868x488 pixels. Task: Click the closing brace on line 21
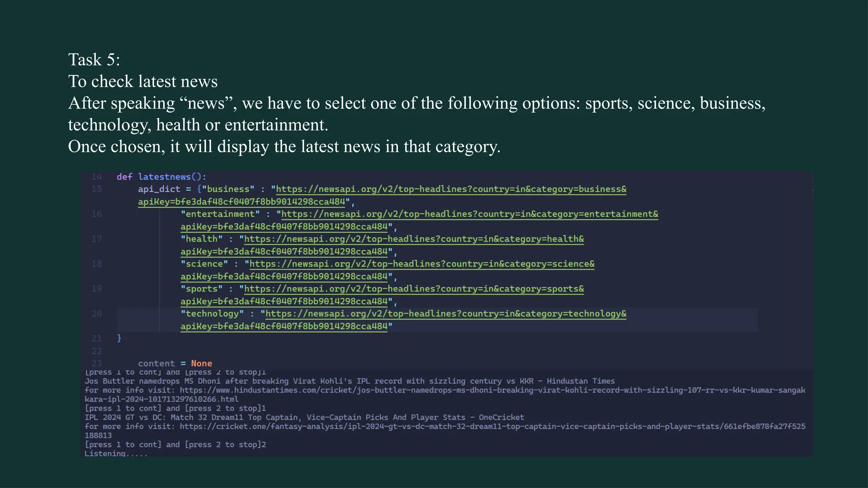point(119,338)
